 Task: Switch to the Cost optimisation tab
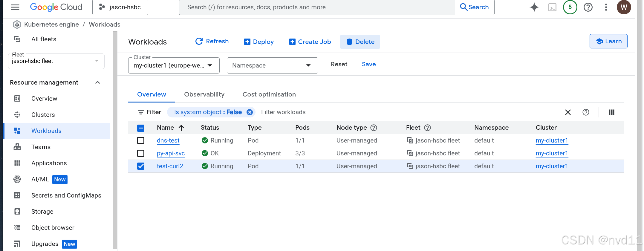(x=269, y=94)
